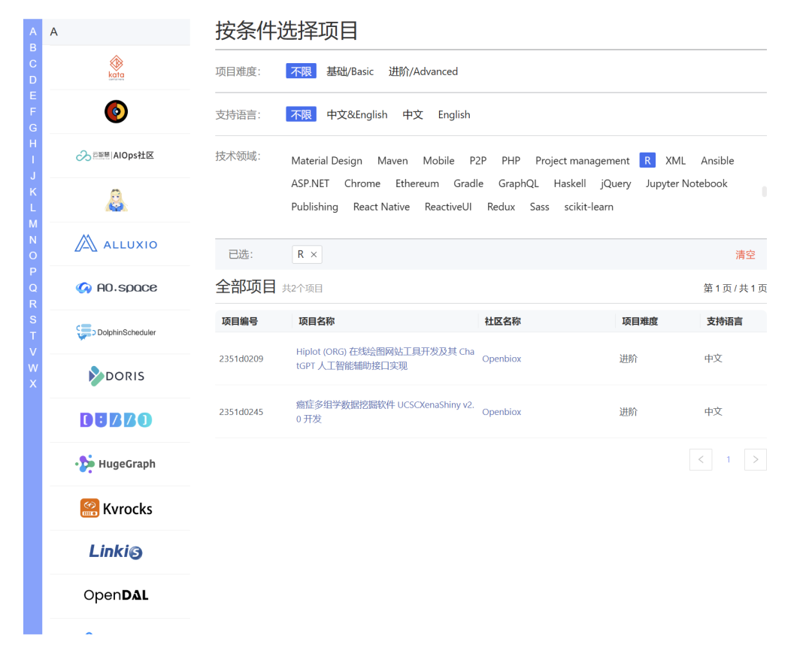Select the DolphinScheduler community icon

click(117, 332)
